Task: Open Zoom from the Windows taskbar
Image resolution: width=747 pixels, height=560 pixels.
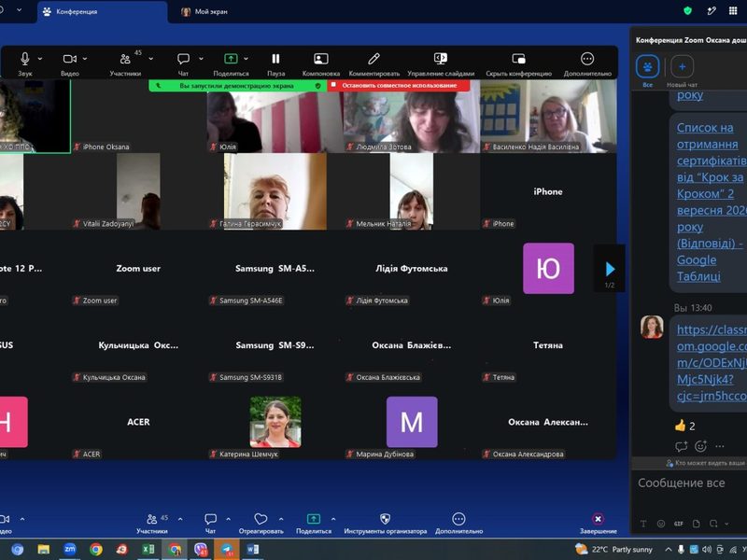Action: [x=69, y=550]
